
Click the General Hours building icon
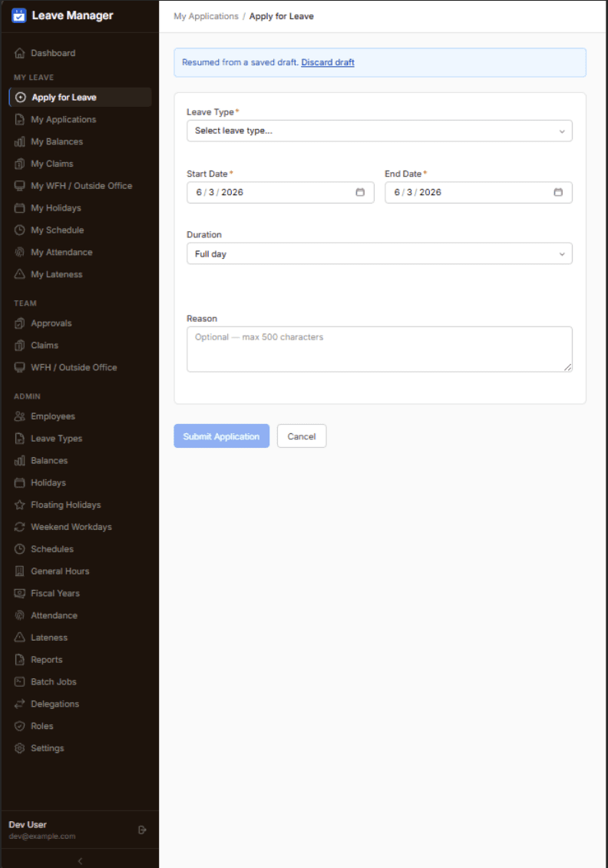(x=19, y=571)
